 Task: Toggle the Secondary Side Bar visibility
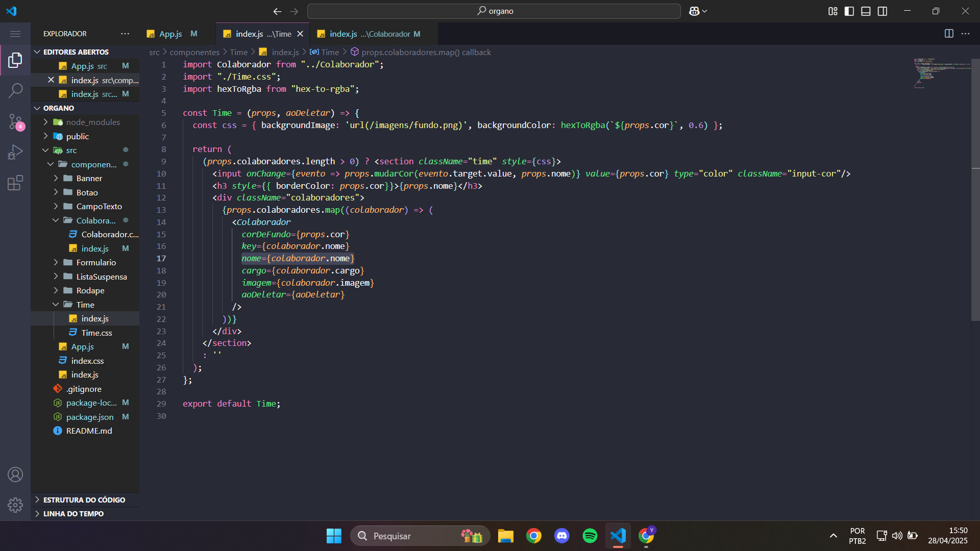883,11
